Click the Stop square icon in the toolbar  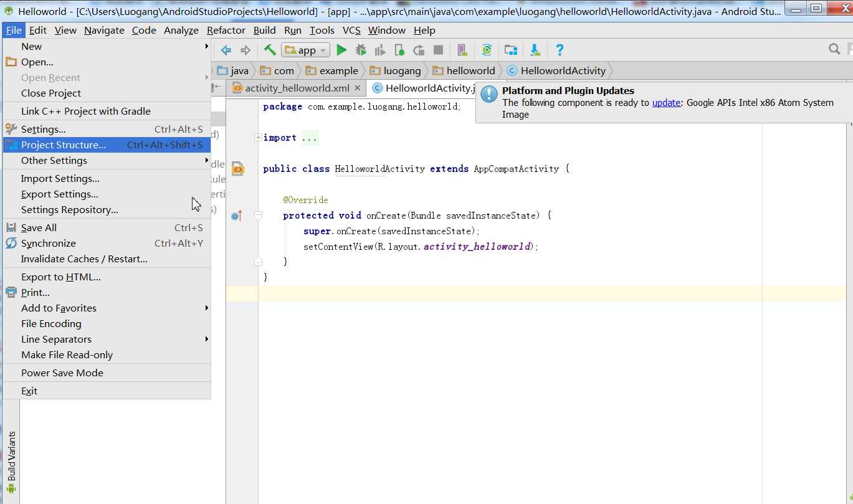click(438, 50)
